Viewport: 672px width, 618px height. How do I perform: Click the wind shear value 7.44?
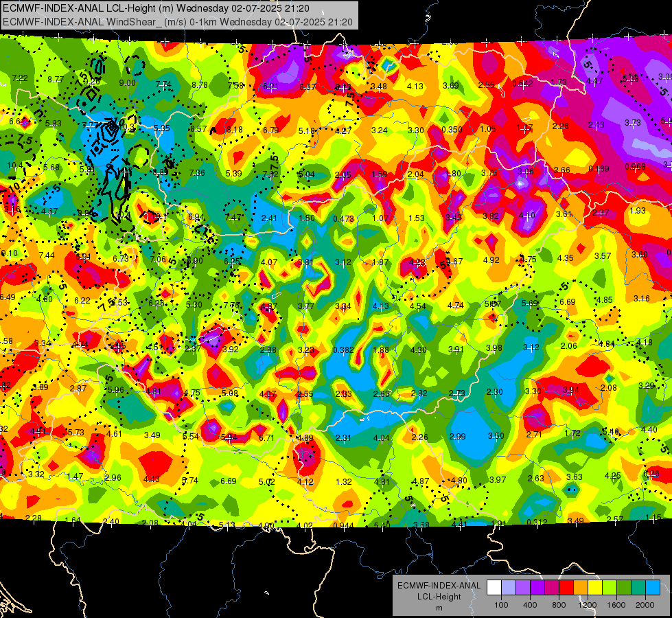click(x=47, y=255)
